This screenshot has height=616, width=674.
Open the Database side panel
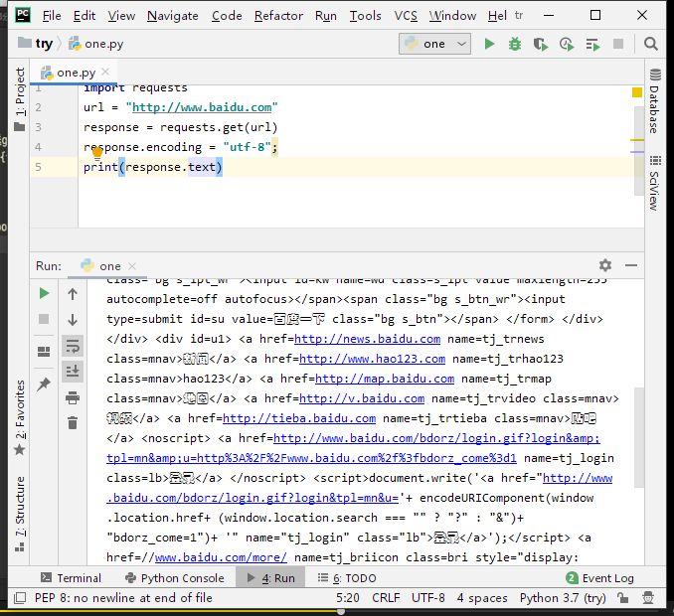tap(655, 101)
